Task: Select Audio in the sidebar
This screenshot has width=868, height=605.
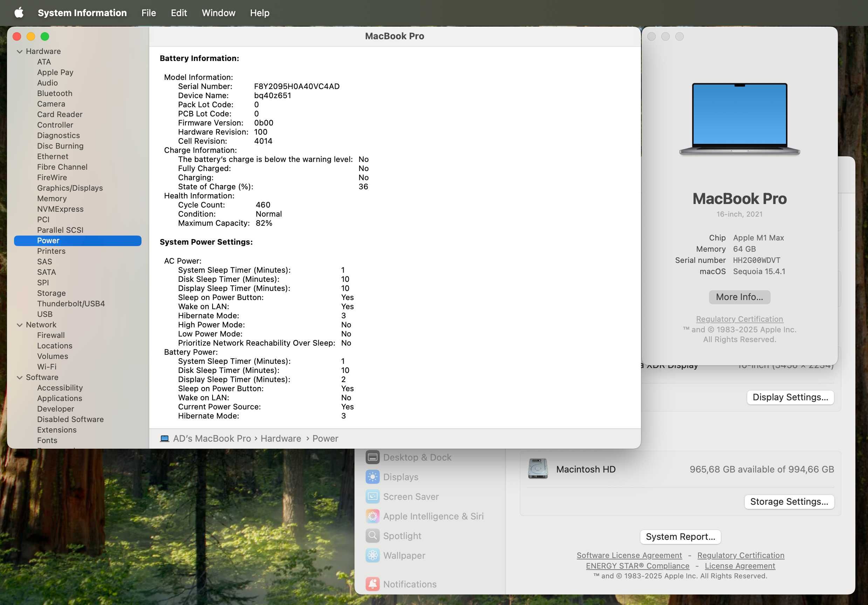Action: (47, 83)
